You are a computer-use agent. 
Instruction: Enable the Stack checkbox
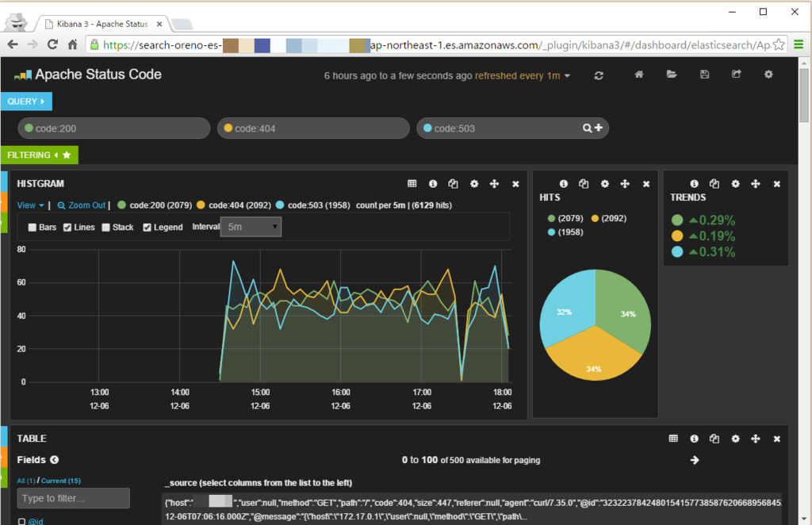105,228
